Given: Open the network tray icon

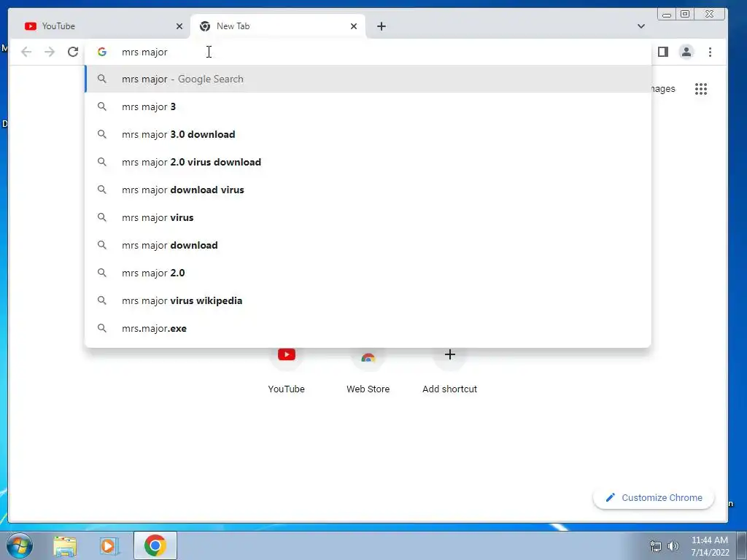Looking at the screenshot, I should pos(656,546).
